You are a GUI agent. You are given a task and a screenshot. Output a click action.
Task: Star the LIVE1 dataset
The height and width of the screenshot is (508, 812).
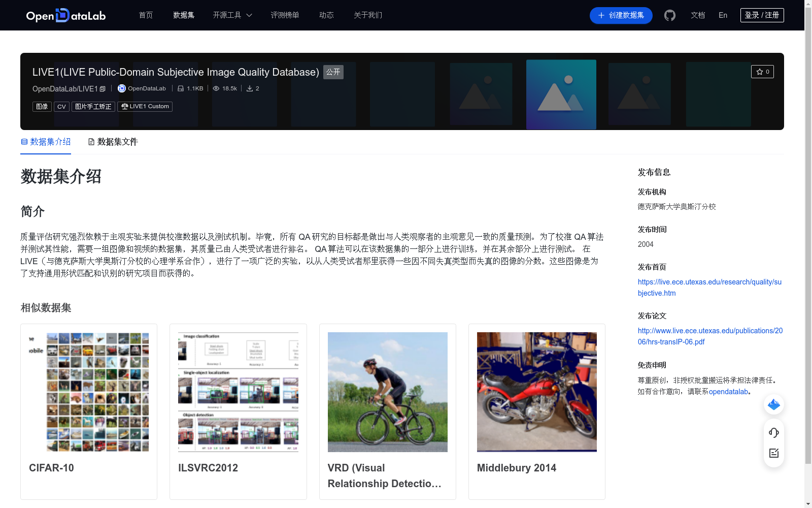(762, 72)
